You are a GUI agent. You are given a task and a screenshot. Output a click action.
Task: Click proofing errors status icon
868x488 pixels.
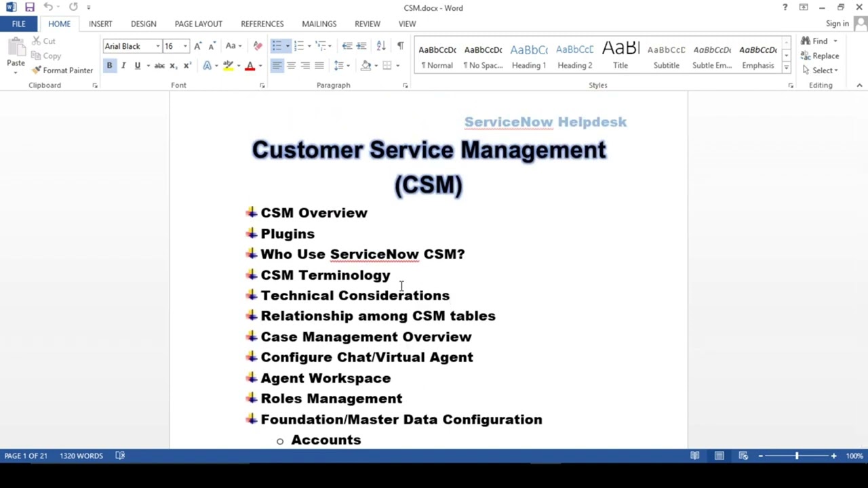tap(120, 456)
